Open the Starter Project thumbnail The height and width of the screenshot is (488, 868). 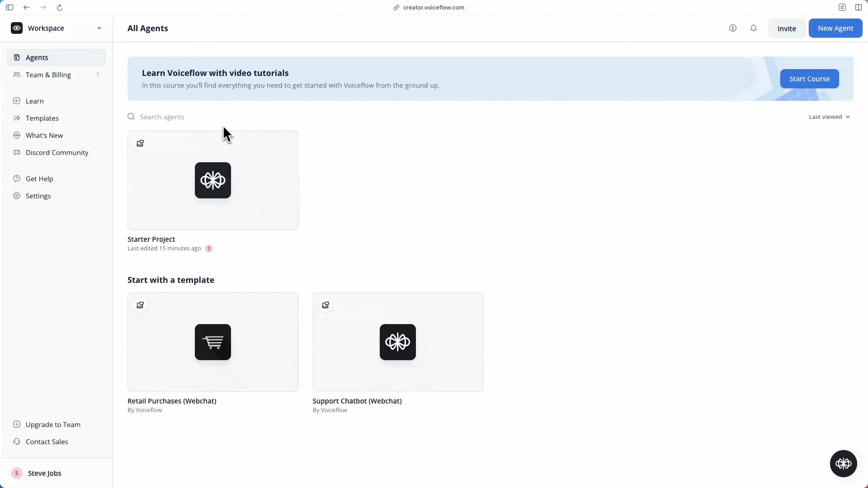[x=213, y=180]
